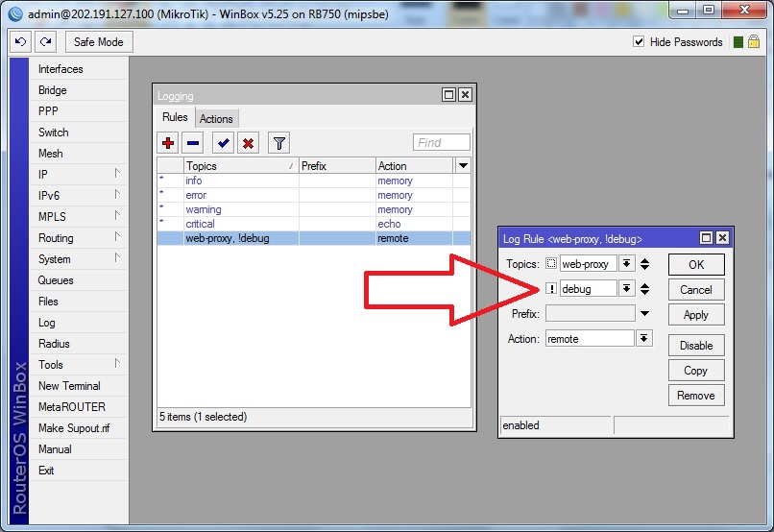Image resolution: width=774 pixels, height=532 pixels.
Task: Expand the IPv6 submenu
Action: [x=117, y=194]
